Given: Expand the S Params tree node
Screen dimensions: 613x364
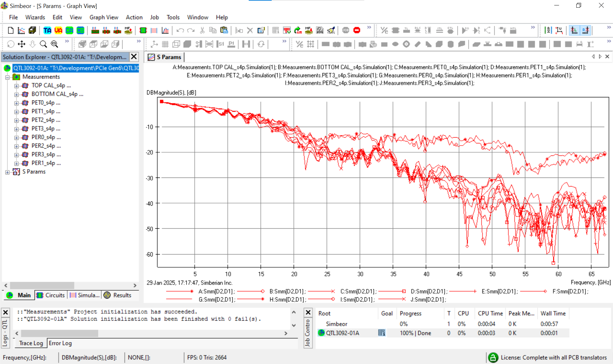Looking at the screenshot, I should (x=7, y=172).
